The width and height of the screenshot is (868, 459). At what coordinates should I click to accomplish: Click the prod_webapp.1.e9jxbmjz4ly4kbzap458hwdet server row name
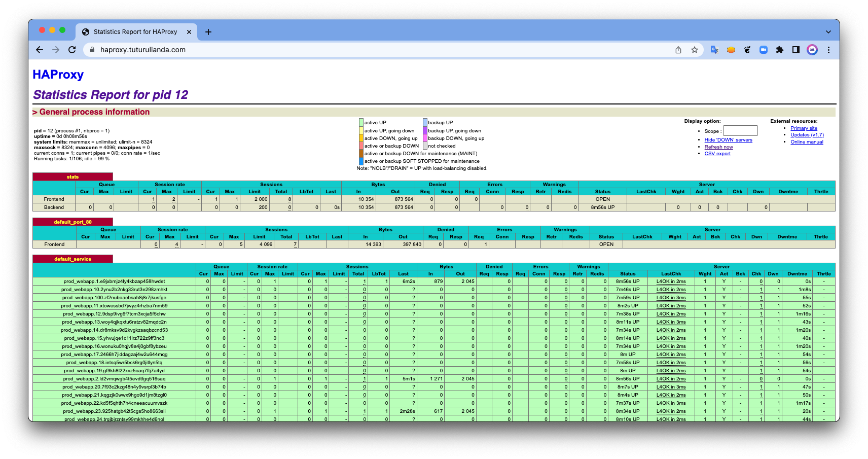[114, 281]
